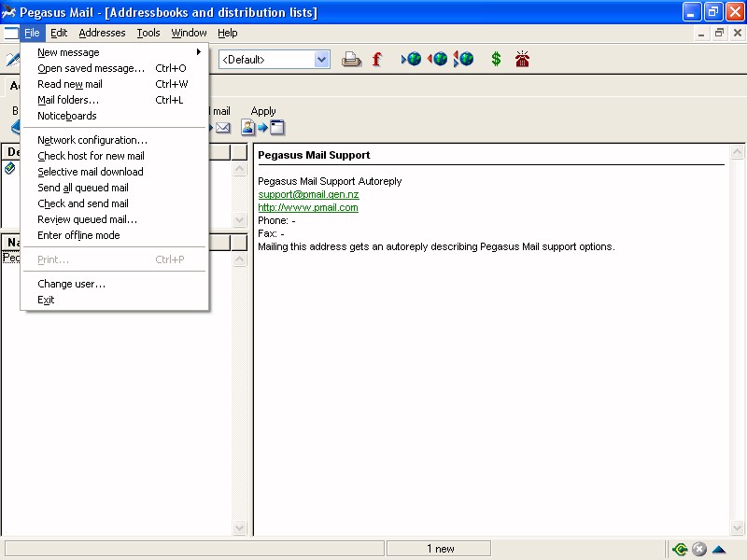Select Read new mail menu entry
Image resolution: width=747 pixels, height=560 pixels.
point(116,84)
